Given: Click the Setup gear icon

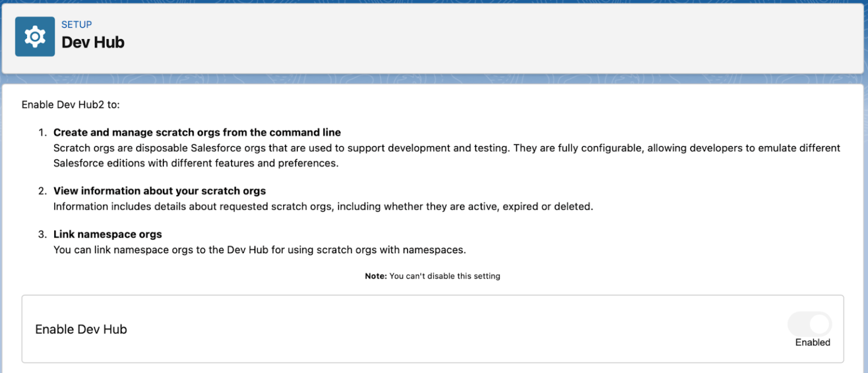Looking at the screenshot, I should coord(35,36).
